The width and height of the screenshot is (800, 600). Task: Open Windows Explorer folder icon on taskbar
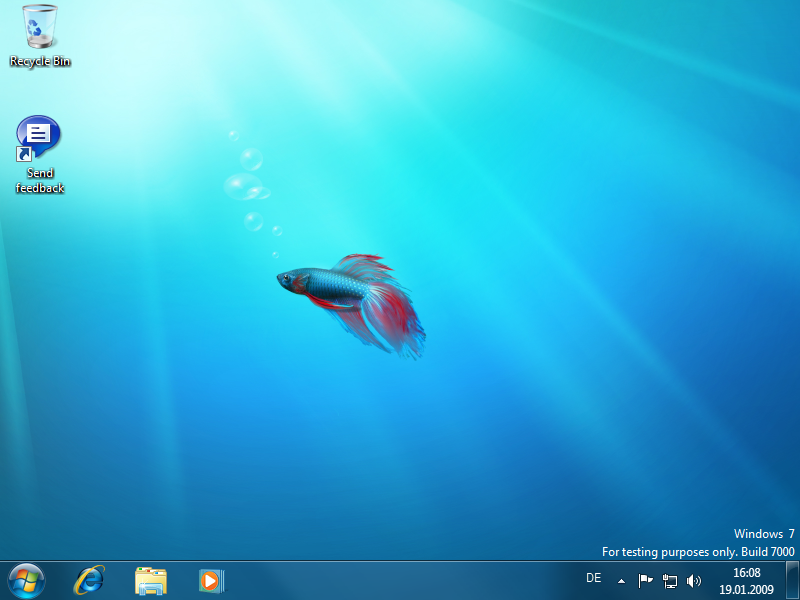point(151,580)
